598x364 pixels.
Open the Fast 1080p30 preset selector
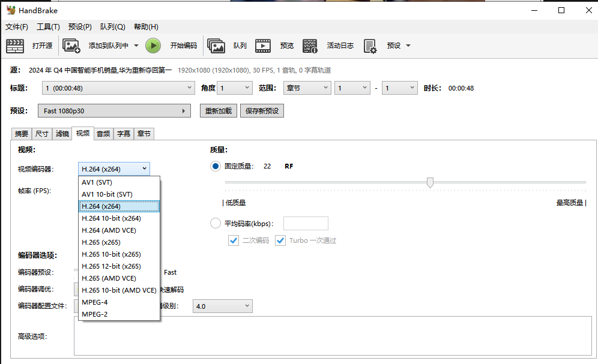pyautogui.click(x=115, y=111)
